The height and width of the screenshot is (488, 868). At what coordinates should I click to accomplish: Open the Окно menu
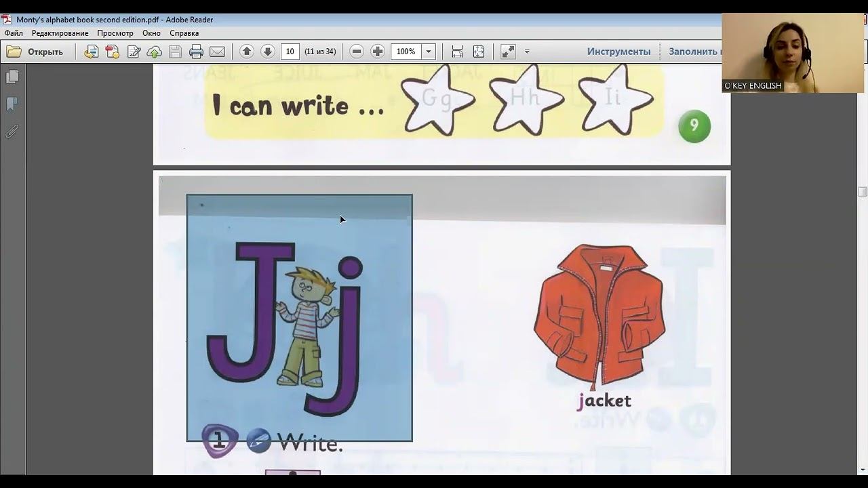coord(151,33)
